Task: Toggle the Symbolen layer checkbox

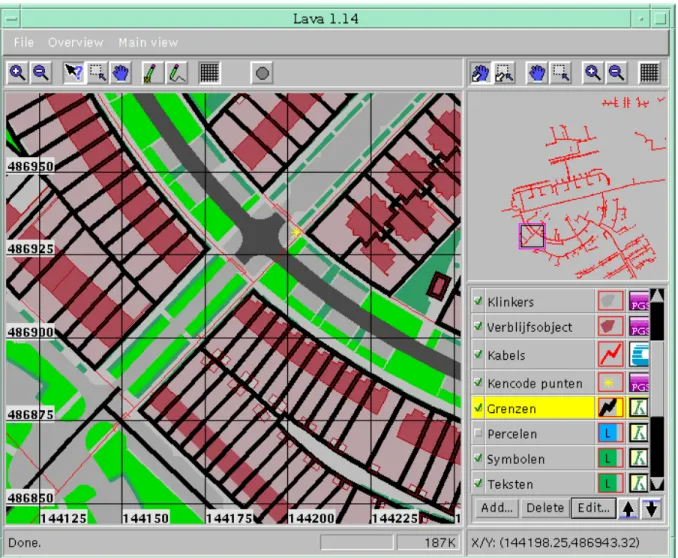Action: 478,458
